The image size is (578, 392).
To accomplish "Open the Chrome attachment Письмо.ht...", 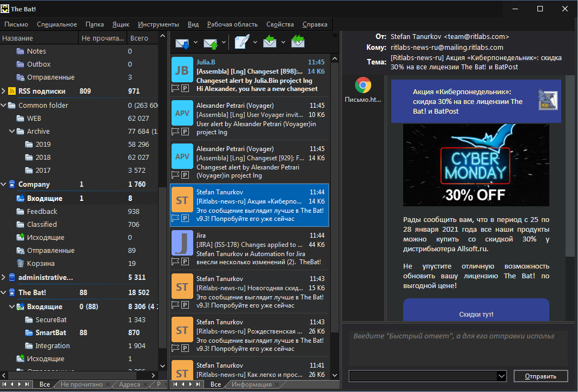I will tap(363, 90).
